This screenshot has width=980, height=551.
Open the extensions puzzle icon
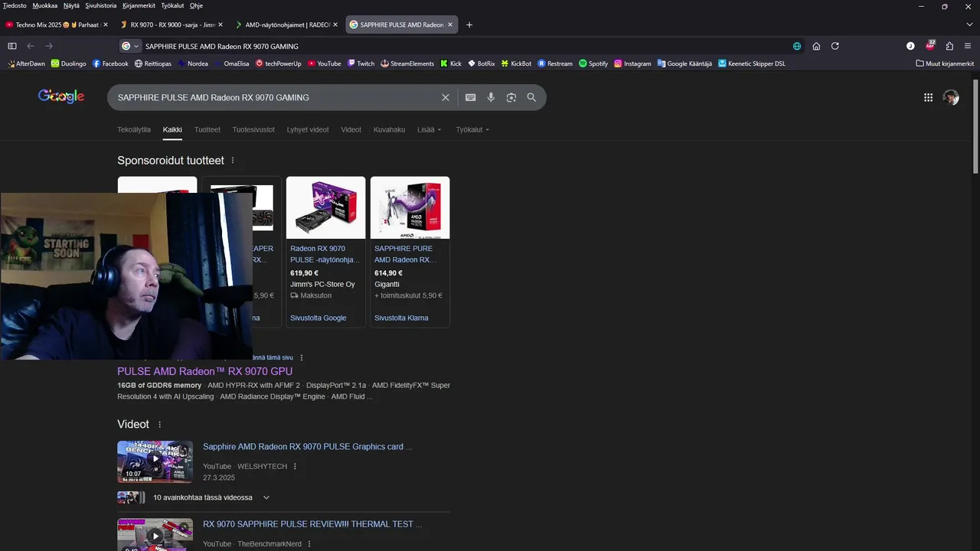click(x=949, y=46)
